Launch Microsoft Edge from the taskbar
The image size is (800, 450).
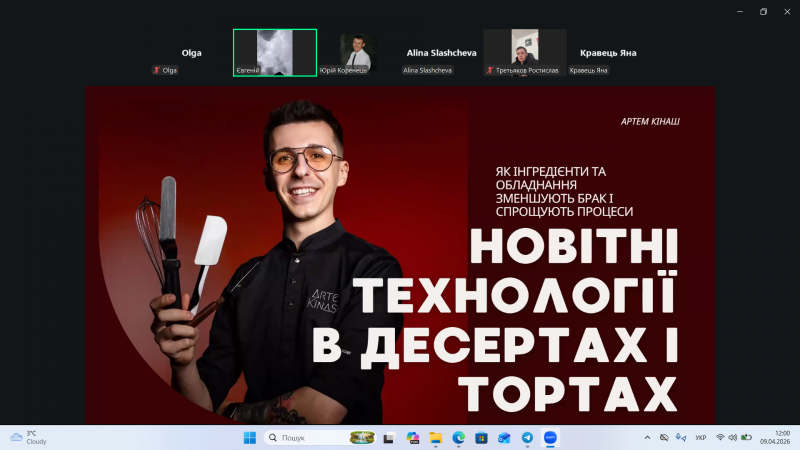(x=459, y=438)
